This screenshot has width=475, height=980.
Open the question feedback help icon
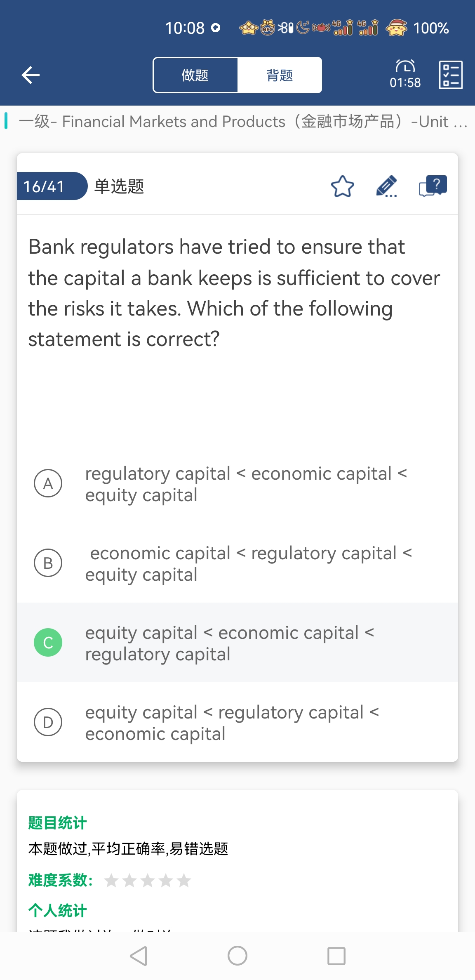click(432, 186)
